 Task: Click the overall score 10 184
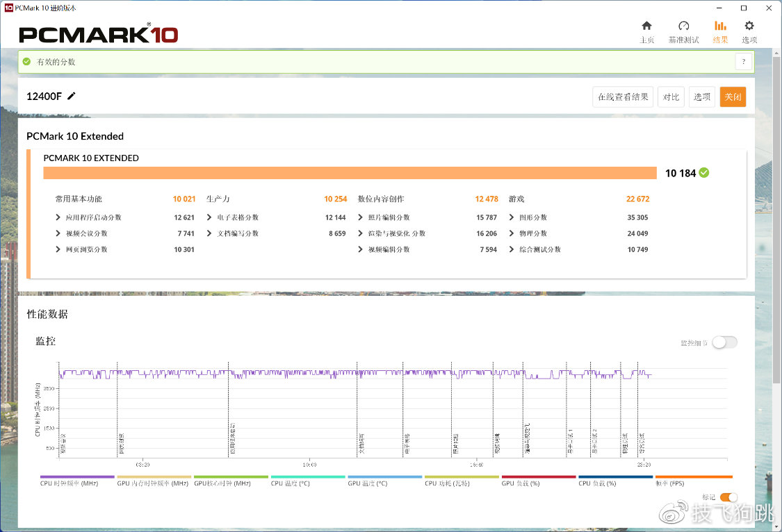pos(681,173)
